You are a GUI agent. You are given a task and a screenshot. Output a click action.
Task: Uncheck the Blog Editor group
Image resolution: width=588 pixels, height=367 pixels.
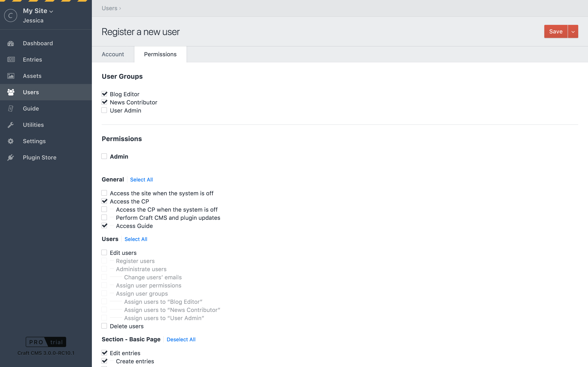(x=104, y=94)
